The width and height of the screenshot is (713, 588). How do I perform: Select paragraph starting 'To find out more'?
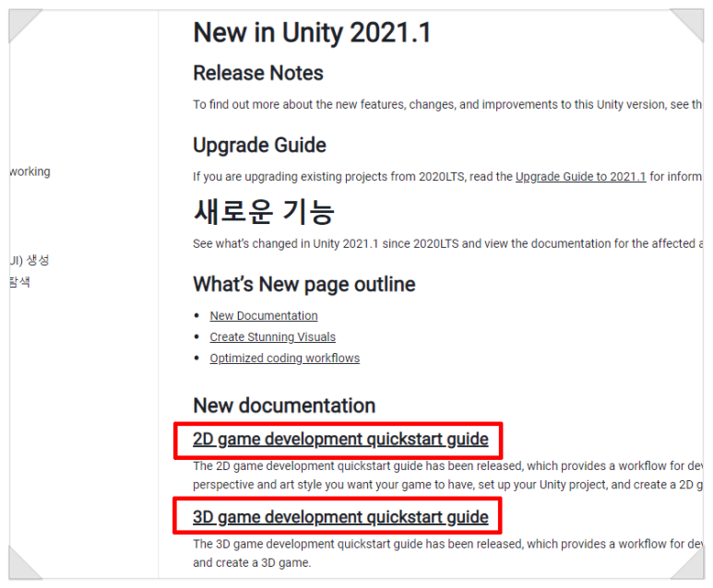coord(447,104)
